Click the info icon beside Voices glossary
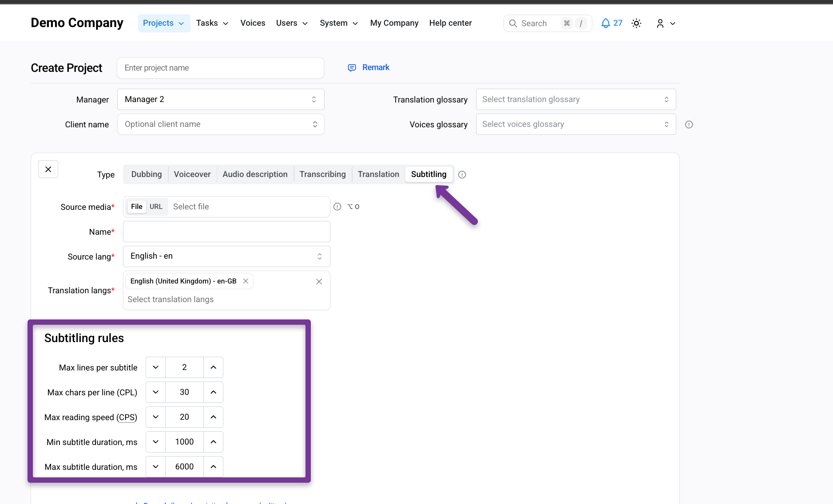 click(x=689, y=125)
